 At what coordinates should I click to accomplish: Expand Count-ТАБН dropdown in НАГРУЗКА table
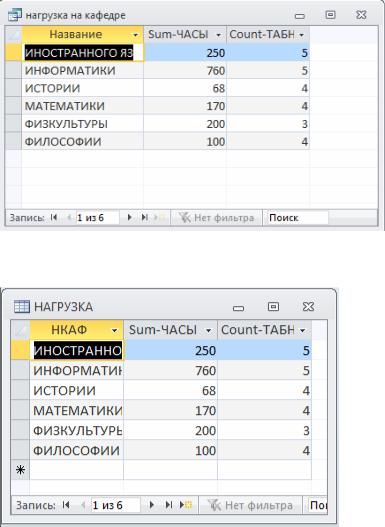coord(302,330)
